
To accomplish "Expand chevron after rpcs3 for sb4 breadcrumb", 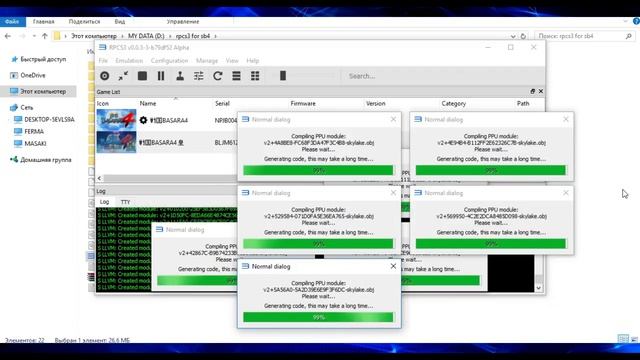I will click(215, 36).
